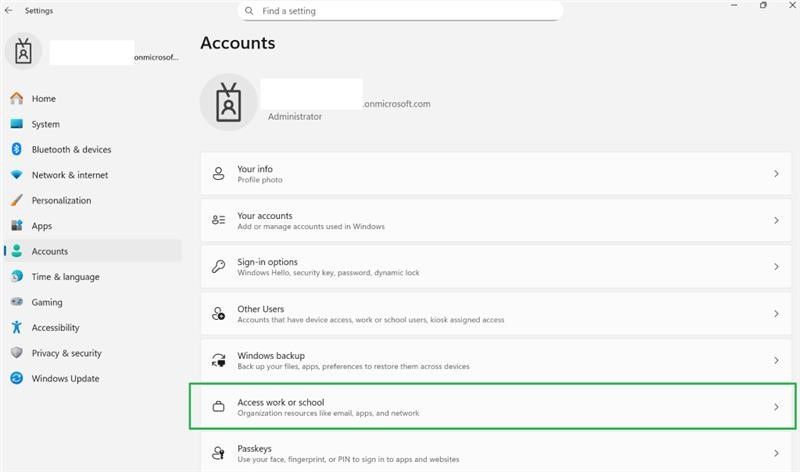Click the Home house icon in the sidebar
This screenshot has width=800, height=472.
point(17,98)
